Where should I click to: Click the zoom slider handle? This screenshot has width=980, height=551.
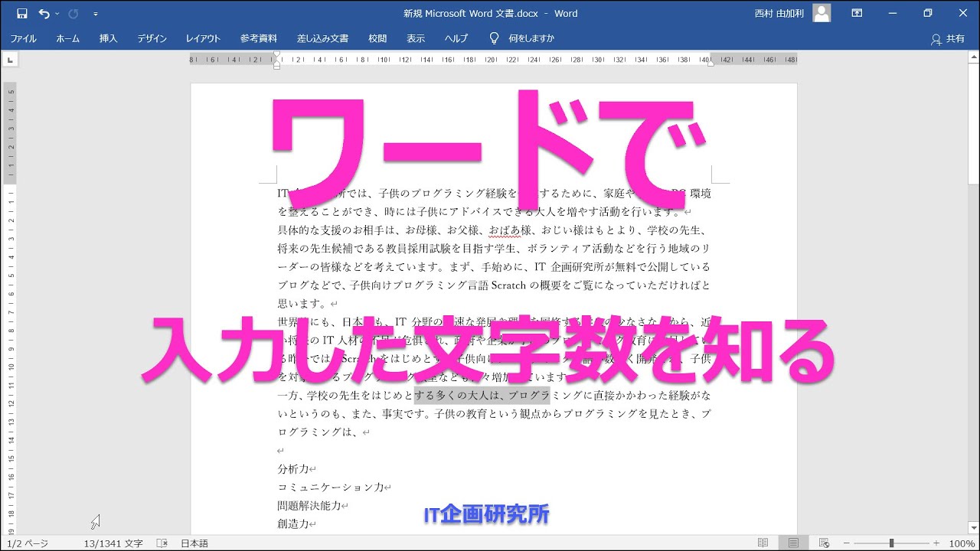tap(891, 543)
